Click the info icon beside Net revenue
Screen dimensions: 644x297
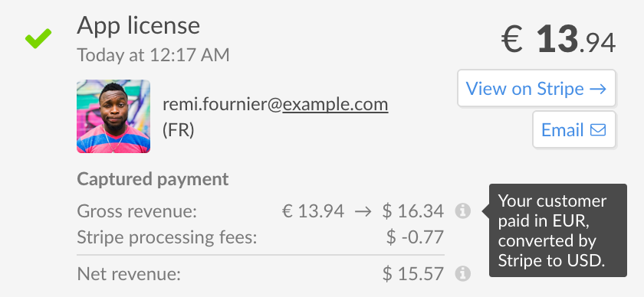tap(463, 273)
